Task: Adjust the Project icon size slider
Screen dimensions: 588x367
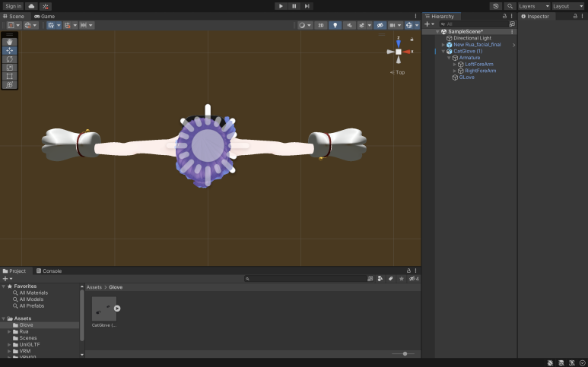Action: pyautogui.click(x=403, y=353)
